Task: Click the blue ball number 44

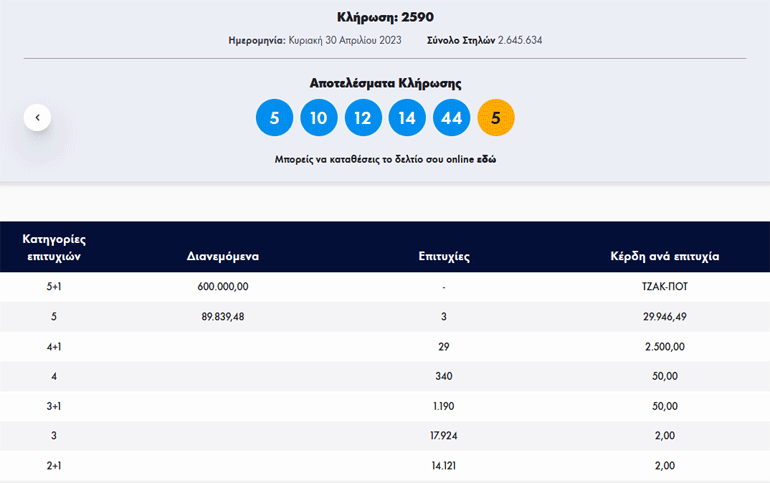Action: click(452, 117)
